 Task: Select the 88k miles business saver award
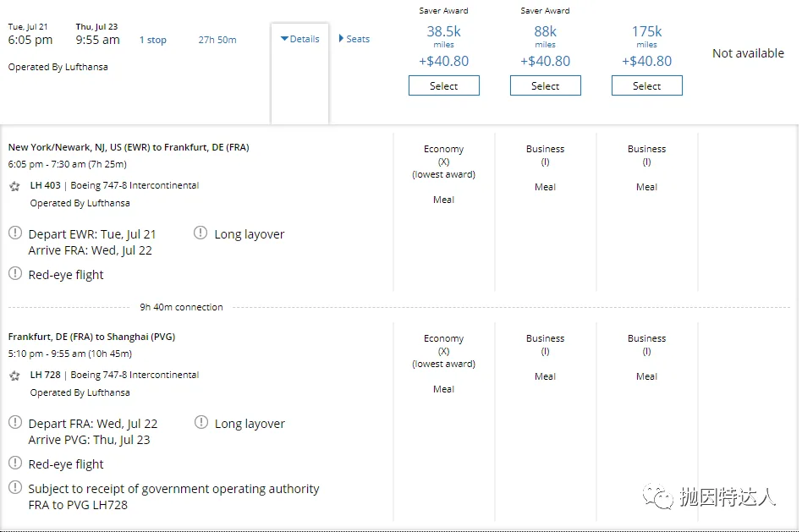545,86
